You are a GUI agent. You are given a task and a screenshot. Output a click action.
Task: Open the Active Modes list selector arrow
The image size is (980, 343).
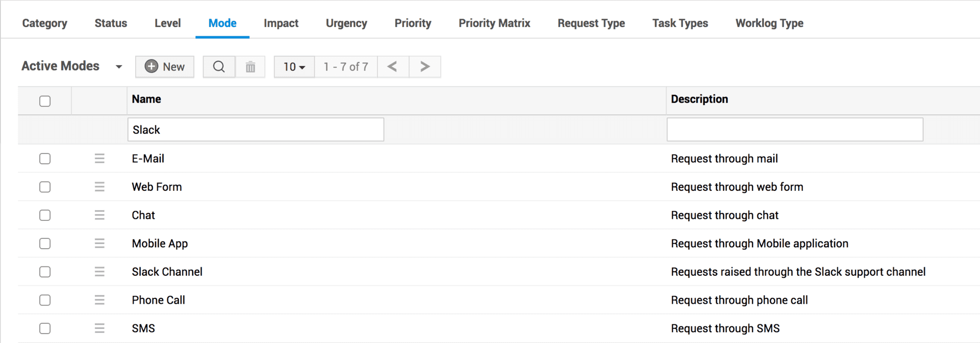pos(119,66)
